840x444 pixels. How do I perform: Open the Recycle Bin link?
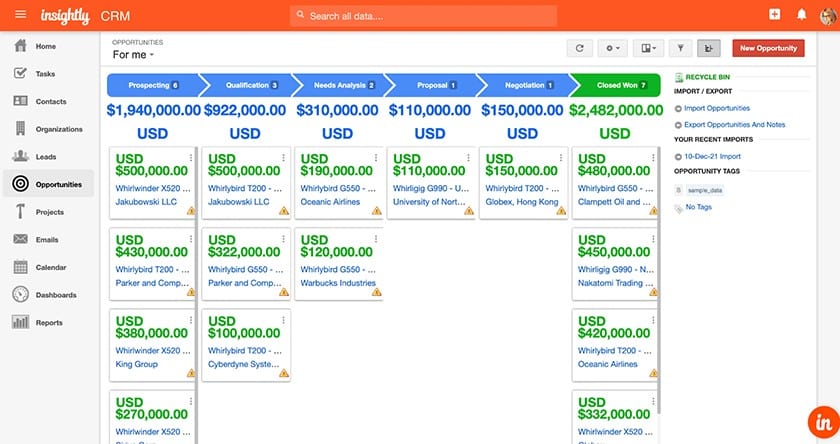coord(707,77)
